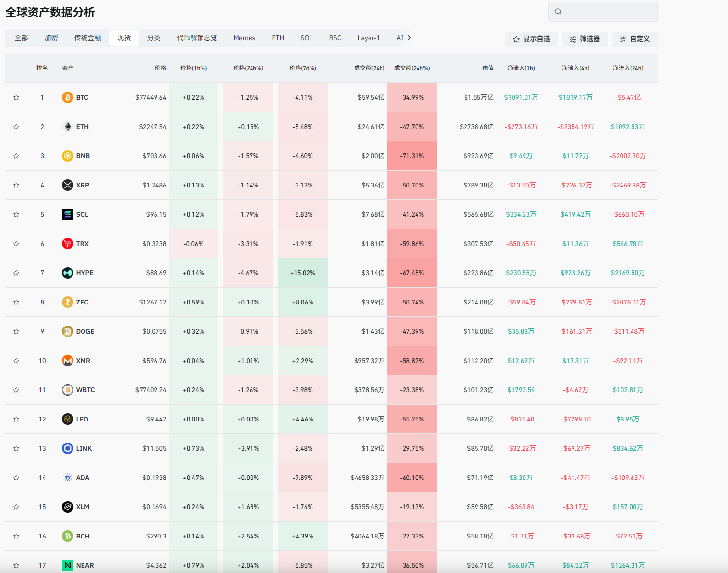Click the ETH coin icon
This screenshot has width=728, height=573.
point(68,127)
